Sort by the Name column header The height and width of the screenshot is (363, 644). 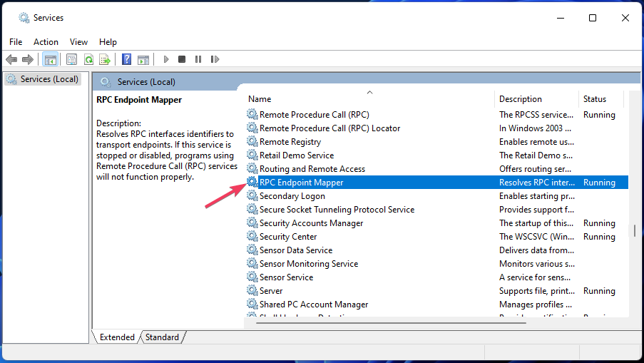tap(260, 99)
